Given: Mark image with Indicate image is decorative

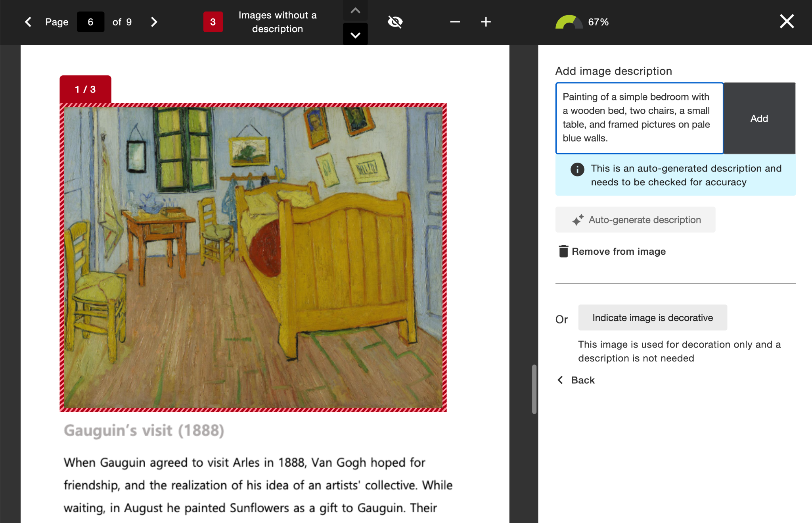Looking at the screenshot, I should point(653,317).
